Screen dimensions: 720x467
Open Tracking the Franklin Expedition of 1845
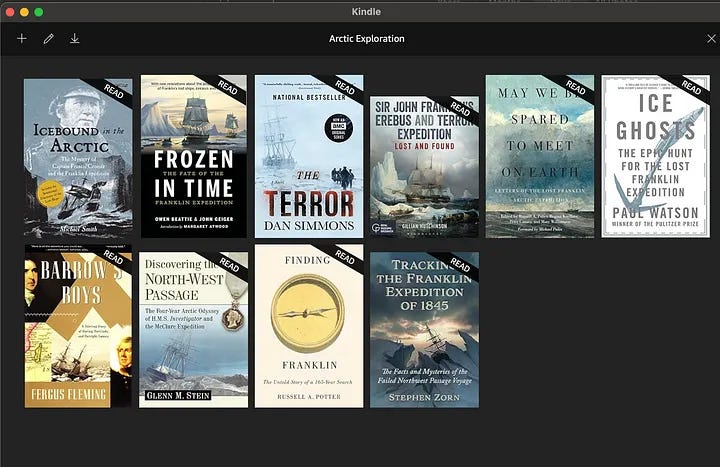coord(424,330)
